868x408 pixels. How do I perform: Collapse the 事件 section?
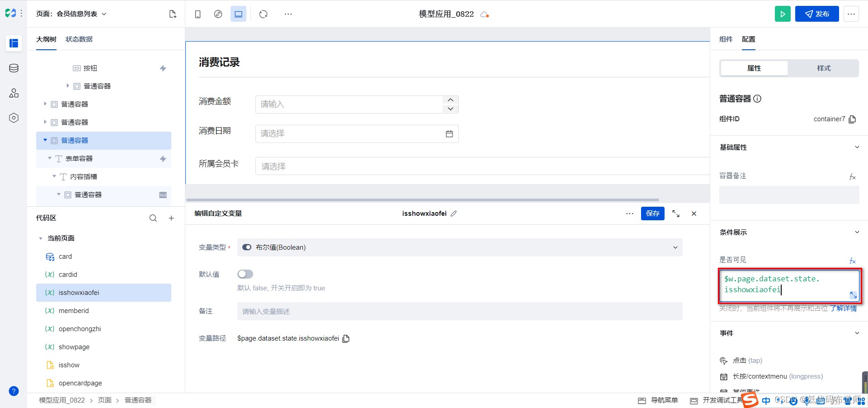click(857, 333)
